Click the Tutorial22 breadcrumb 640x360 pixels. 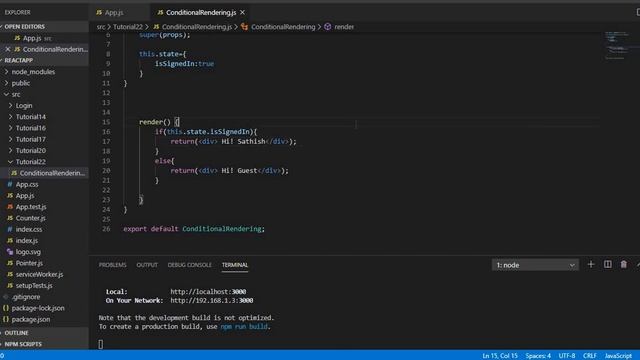pos(128,27)
